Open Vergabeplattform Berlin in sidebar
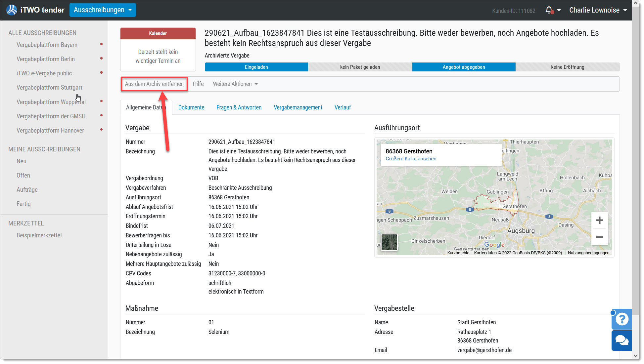 46,59
